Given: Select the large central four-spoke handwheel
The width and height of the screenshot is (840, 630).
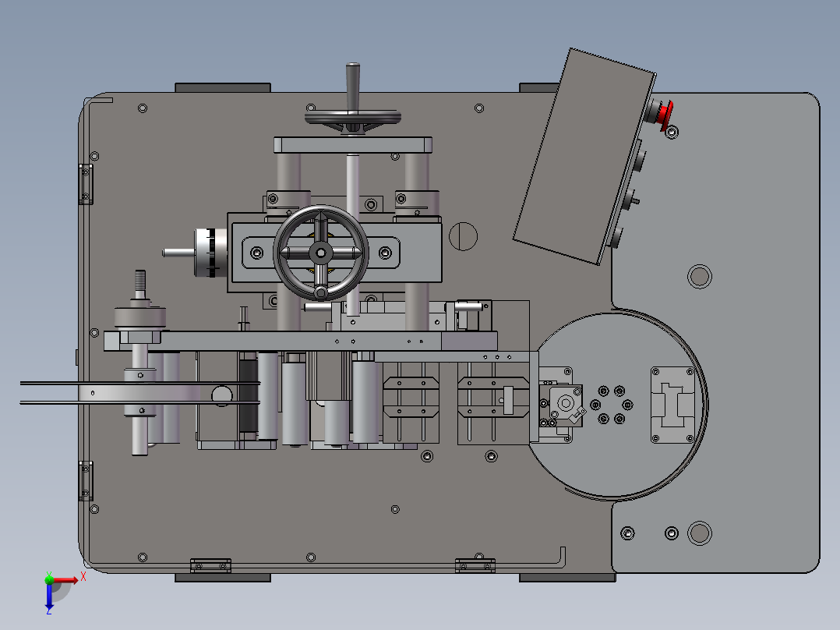Looking at the screenshot, I should click(x=320, y=253).
